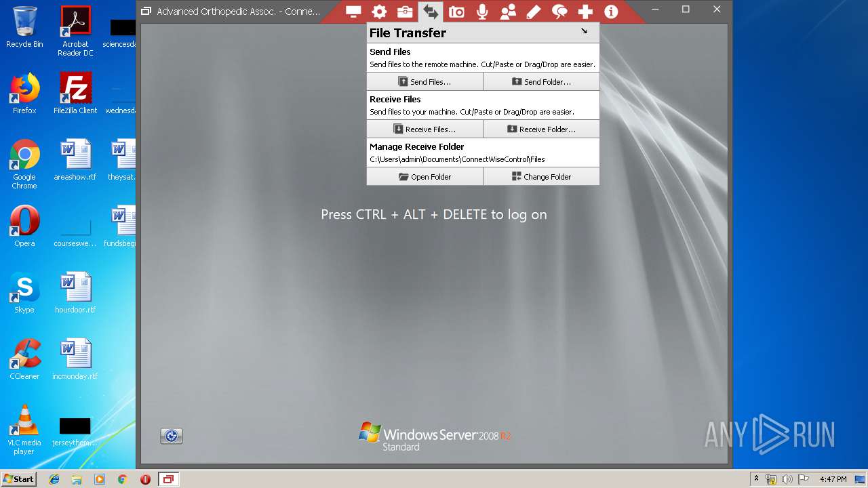Screen dimensions: 868x488
Task: Collapse File Transfer panel with corner arrow
Action: coord(584,31)
